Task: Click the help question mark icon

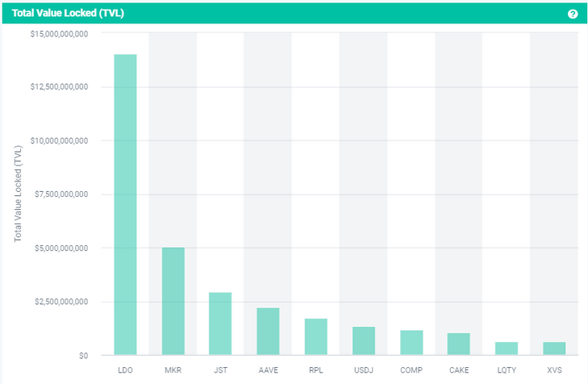Action: pyautogui.click(x=573, y=15)
